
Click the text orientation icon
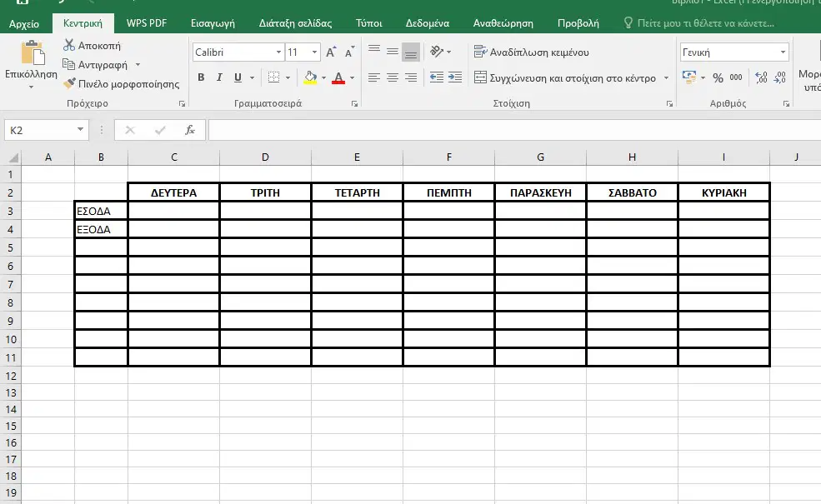(437, 51)
